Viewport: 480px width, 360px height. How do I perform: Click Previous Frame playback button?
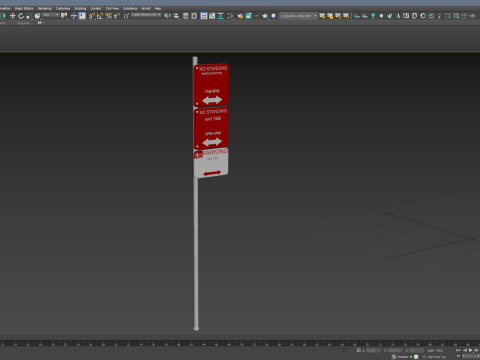coord(465,350)
